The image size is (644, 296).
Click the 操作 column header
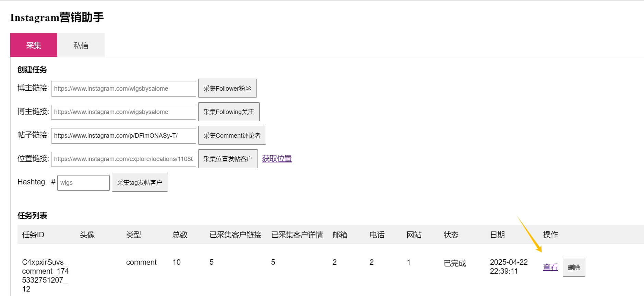pyautogui.click(x=551, y=235)
